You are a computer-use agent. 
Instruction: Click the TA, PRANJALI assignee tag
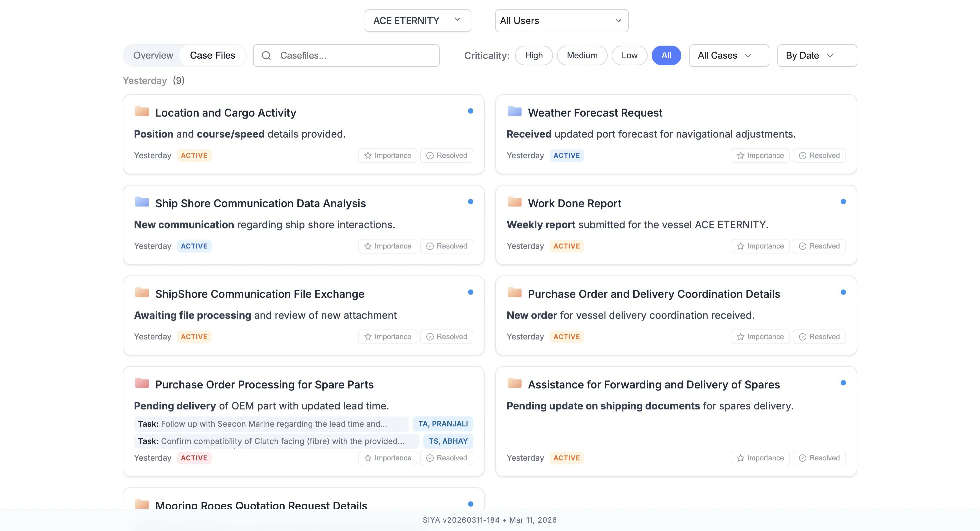click(443, 423)
